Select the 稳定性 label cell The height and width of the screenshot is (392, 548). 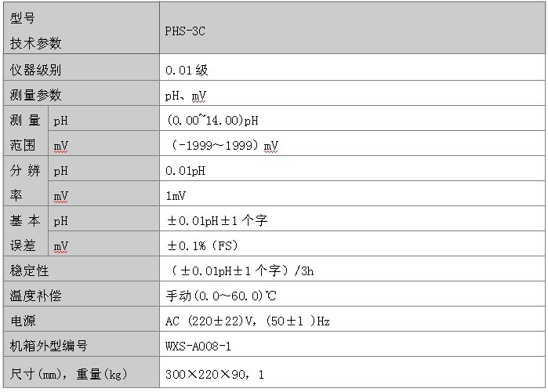pos(30,270)
